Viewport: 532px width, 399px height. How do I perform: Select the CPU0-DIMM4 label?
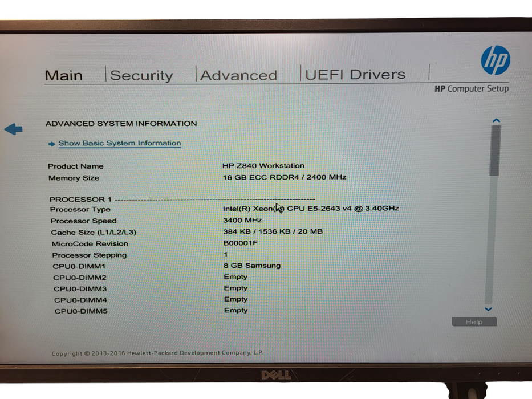pos(80,300)
